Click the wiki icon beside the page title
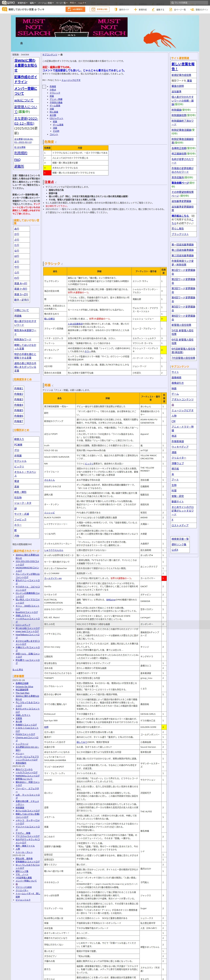Image resolution: width=210 pixels, height=980 pixels. 4,9
